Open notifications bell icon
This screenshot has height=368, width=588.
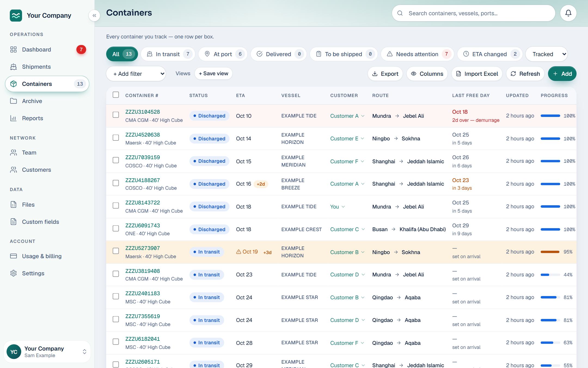click(x=568, y=13)
